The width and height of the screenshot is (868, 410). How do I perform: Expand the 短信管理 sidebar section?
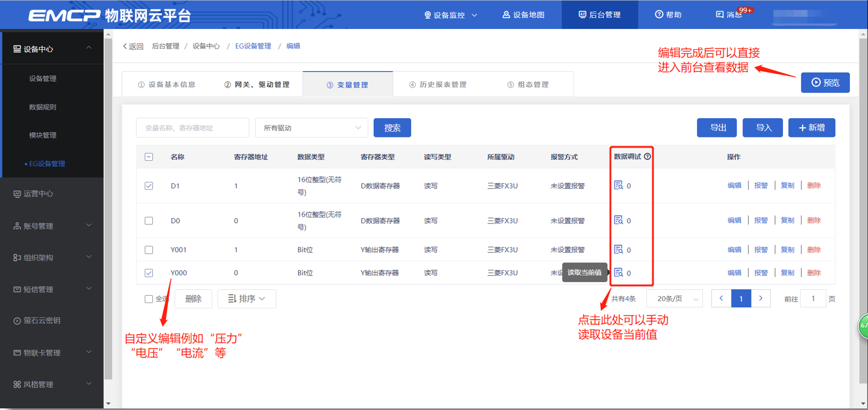point(52,289)
